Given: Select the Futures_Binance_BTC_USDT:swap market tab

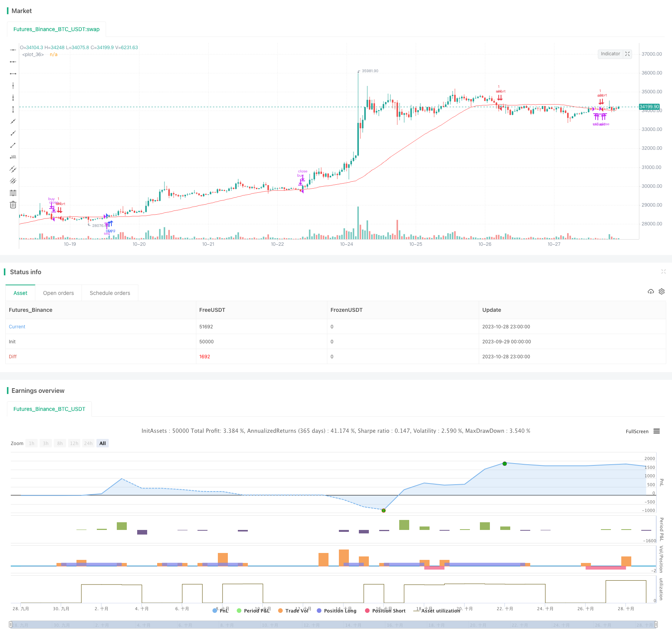Looking at the screenshot, I should pyautogui.click(x=56, y=29).
